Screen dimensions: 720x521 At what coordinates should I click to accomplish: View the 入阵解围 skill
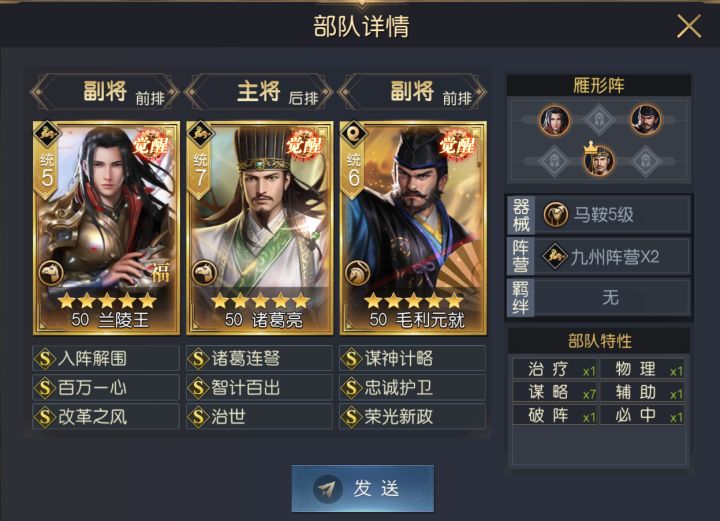(106, 359)
